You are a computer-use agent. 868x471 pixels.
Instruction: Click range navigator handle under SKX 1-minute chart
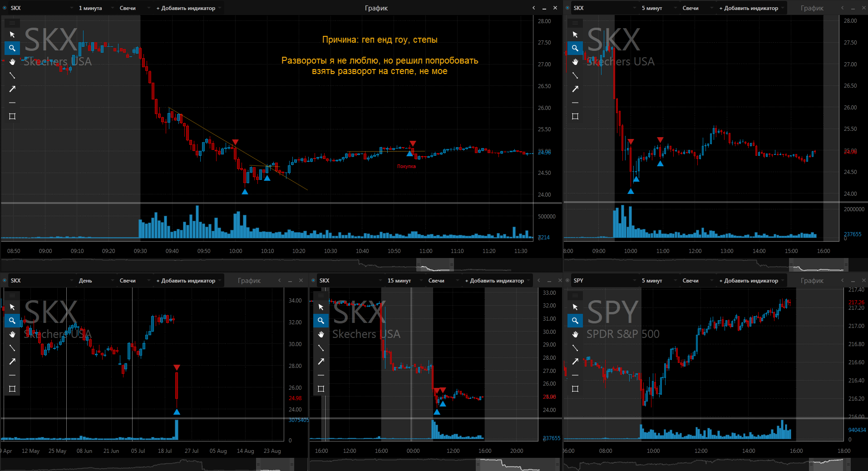click(435, 265)
